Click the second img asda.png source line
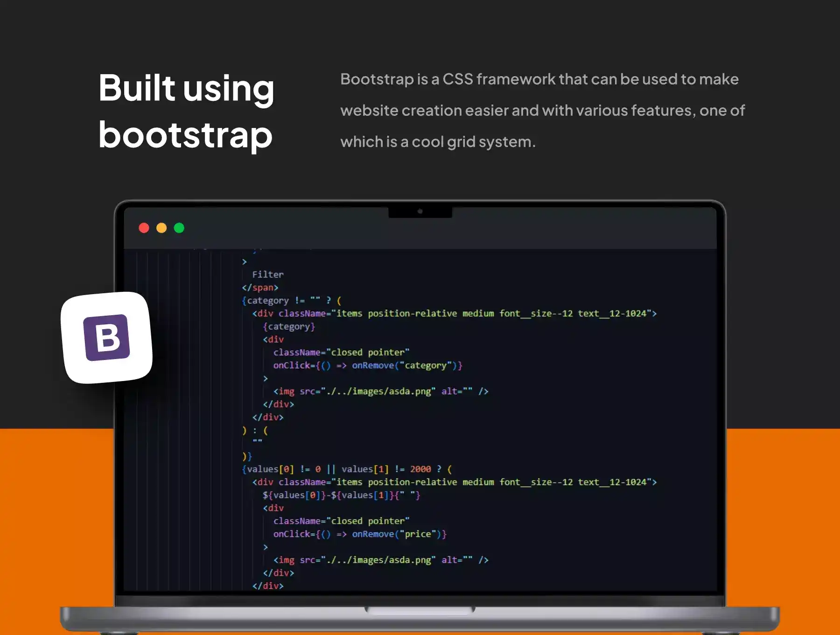The image size is (840, 635). pos(380,560)
